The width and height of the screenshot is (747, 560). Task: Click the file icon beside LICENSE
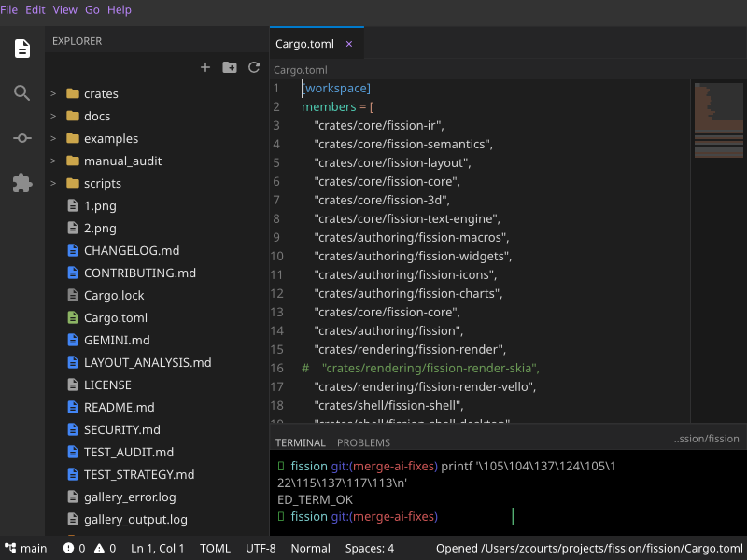click(73, 385)
